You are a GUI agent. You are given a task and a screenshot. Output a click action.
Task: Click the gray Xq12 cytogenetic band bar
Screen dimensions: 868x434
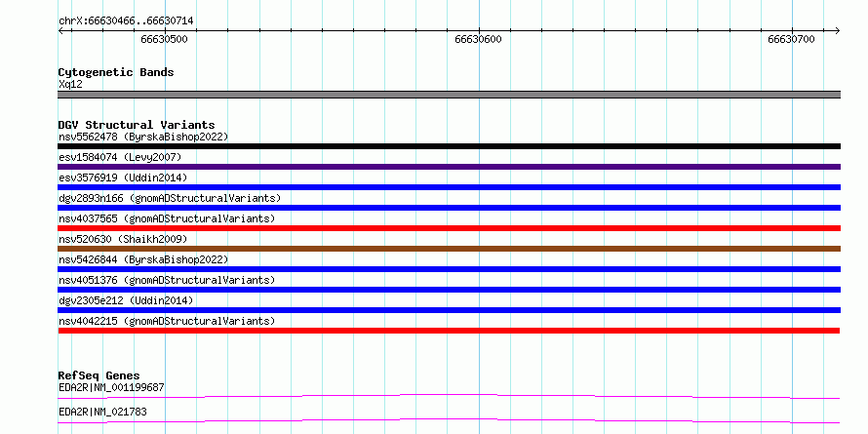tap(450, 95)
